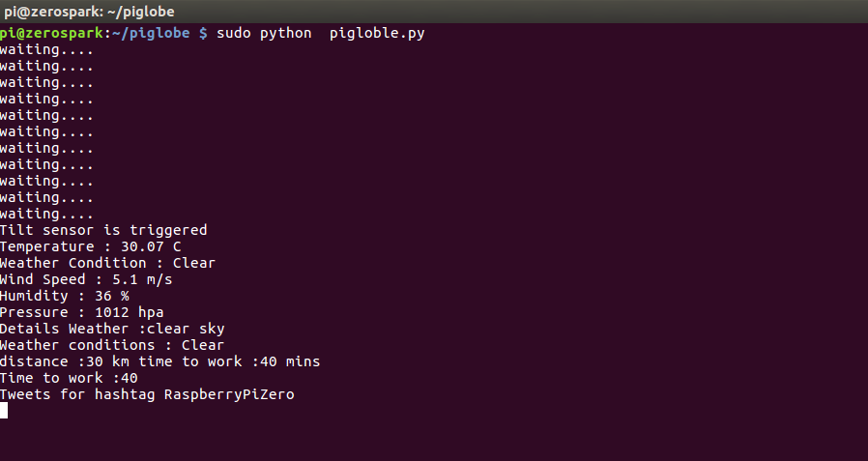Click the Wind Speed : 5.1 m/s line

click(86, 279)
